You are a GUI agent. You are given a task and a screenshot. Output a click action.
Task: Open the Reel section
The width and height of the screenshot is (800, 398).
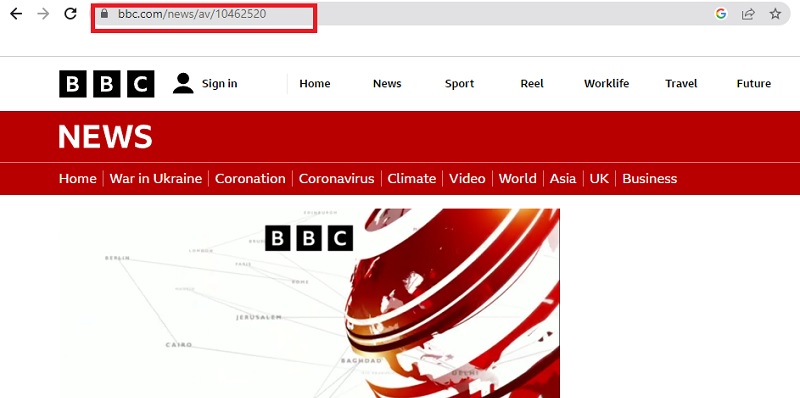click(532, 84)
